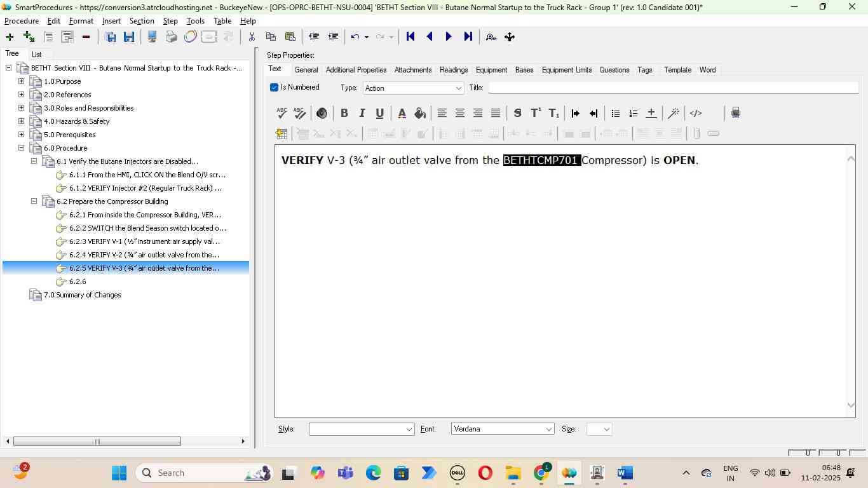Uncheck the Is Numbered checkbox
The image size is (868, 488).
(x=274, y=88)
